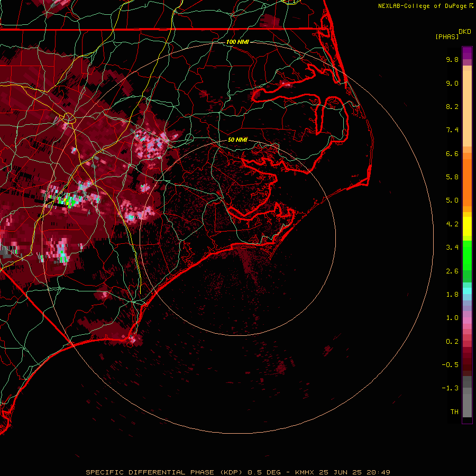Click the 100 NMI range ring label

pyautogui.click(x=237, y=42)
